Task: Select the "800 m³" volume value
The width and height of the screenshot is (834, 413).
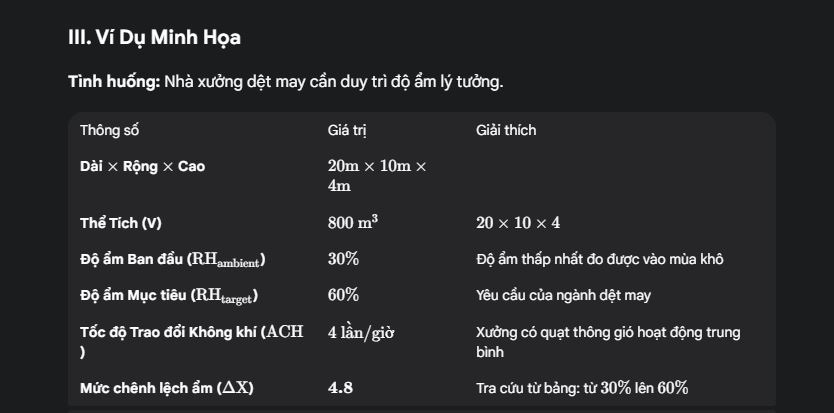Action: [x=352, y=223]
